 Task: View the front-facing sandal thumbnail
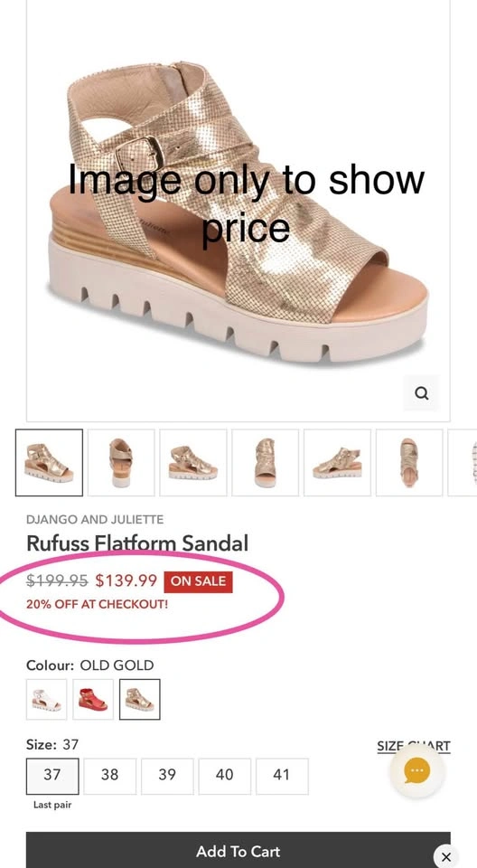[x=265, y=462]
